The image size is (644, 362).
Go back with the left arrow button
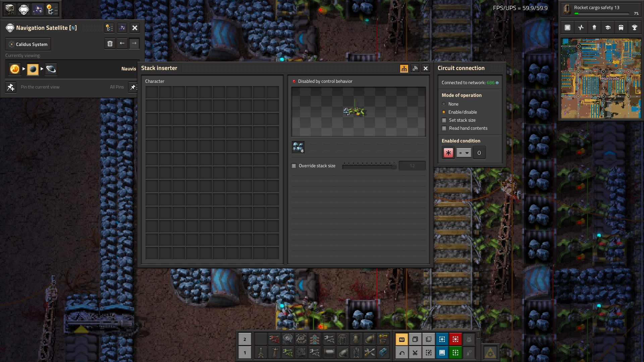pyautogui.click(x=122, y=44)
